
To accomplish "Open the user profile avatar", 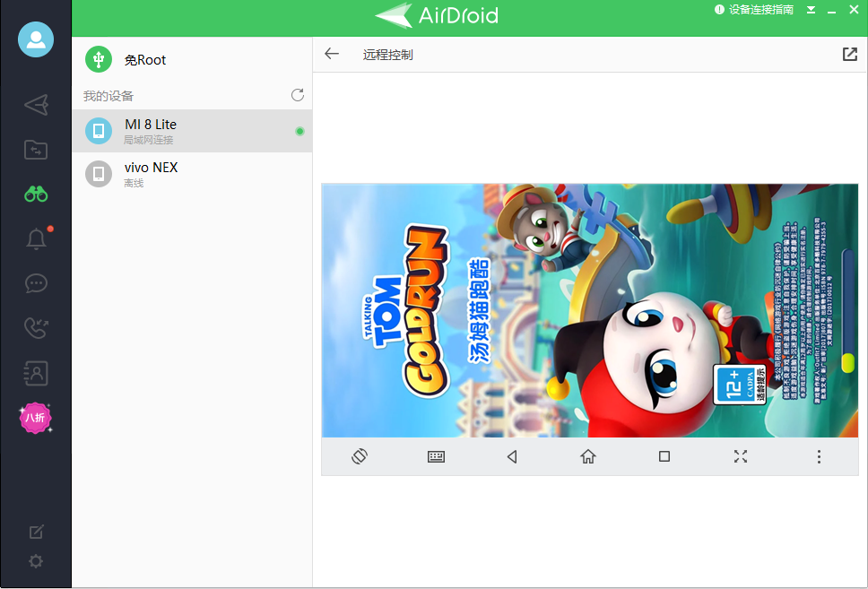I will pos(36,39).
